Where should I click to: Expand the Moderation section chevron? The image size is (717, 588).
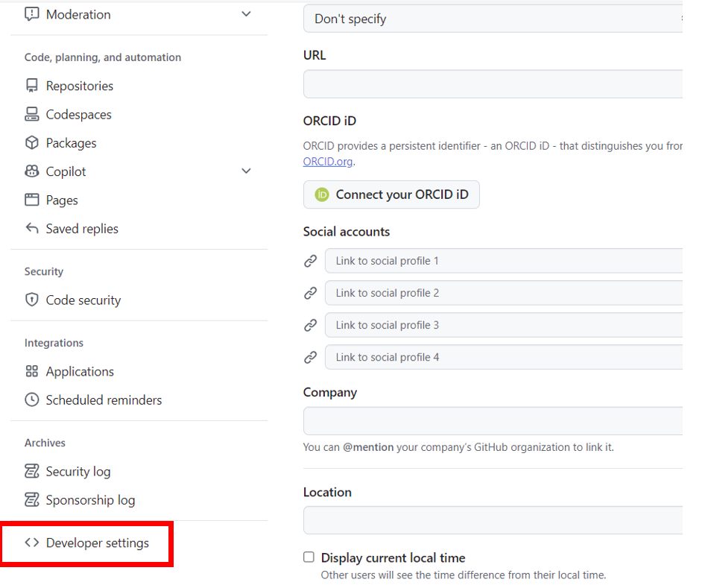246,14
